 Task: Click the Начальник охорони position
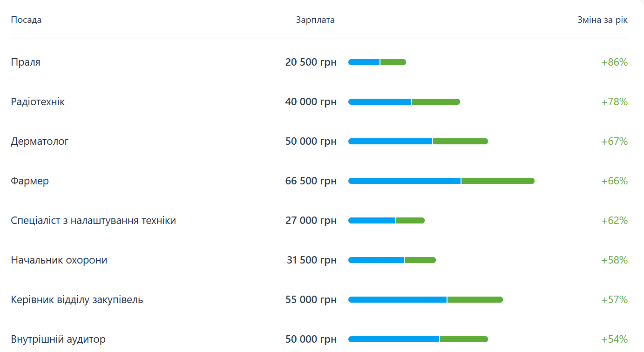click(59, 260)
